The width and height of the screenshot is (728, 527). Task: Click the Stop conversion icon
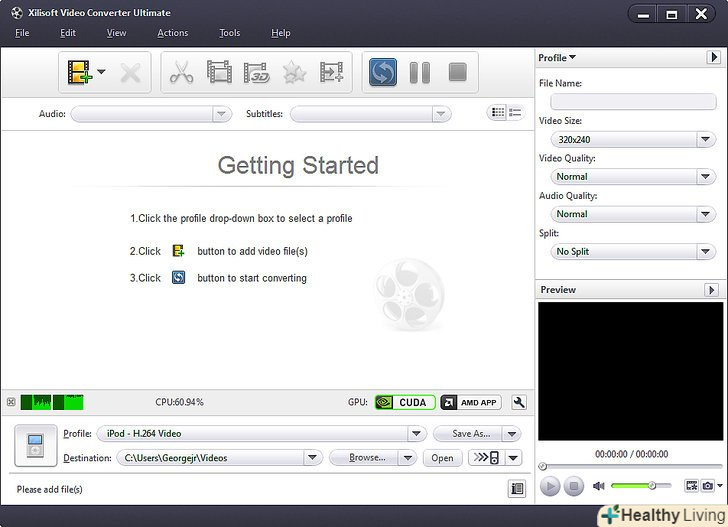457,72
